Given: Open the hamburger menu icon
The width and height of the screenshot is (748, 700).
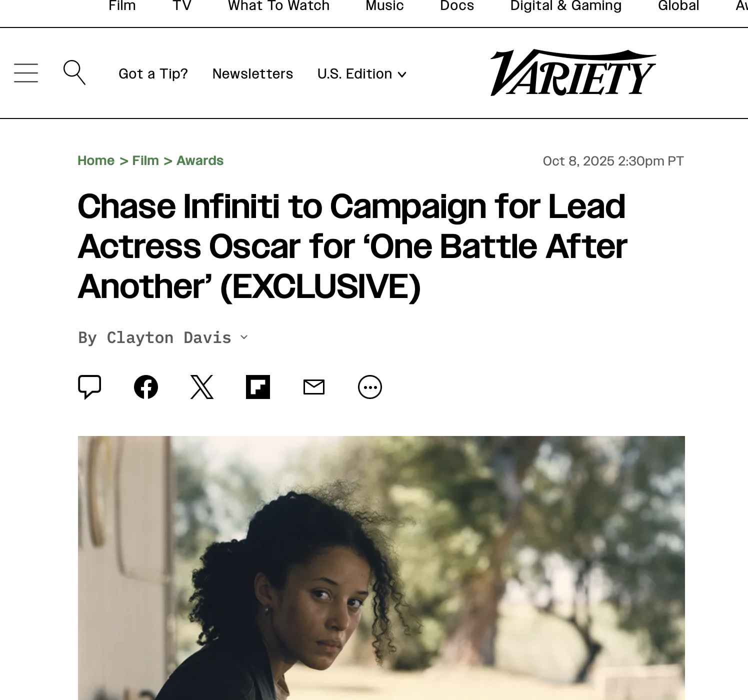Looking at the screenshot, I should tap(26, 73).
